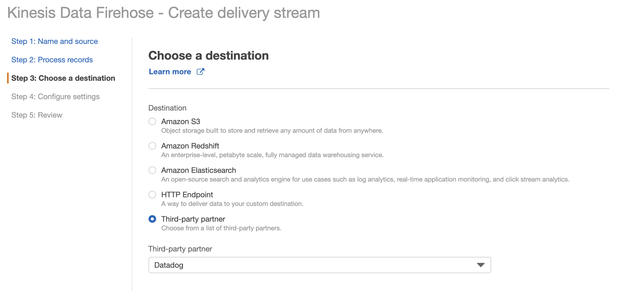Click the filled radio indicator for Third-party partner
This screenshot has width=644, height=291.
[153, 219]
